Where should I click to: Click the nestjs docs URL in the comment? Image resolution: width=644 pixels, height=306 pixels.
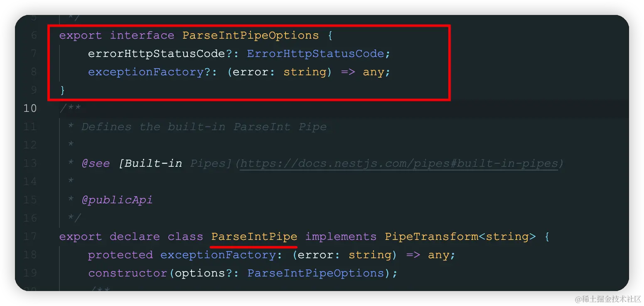coord(399,163)
